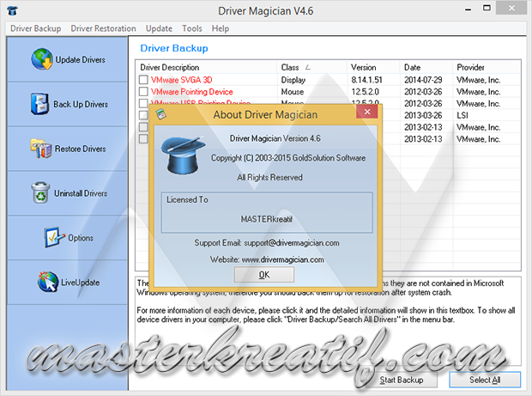Open the Help menu
This screenshot has height=396, width=532.
pos(221,28)
